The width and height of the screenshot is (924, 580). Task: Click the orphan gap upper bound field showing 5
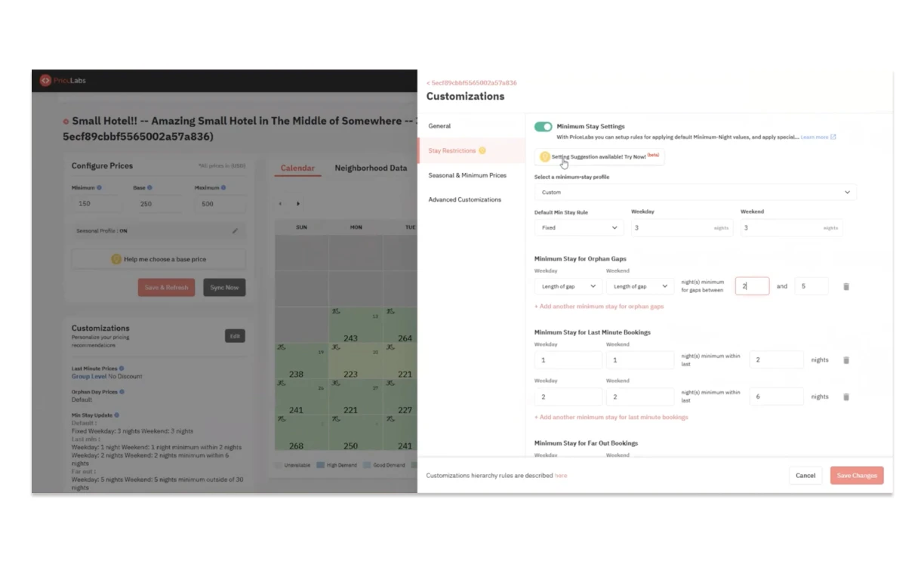(812, 286)
